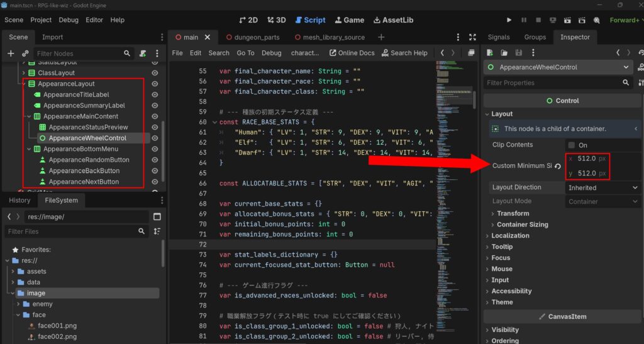Open the Go To menu
644x344 pixels.
click(245, 53)
